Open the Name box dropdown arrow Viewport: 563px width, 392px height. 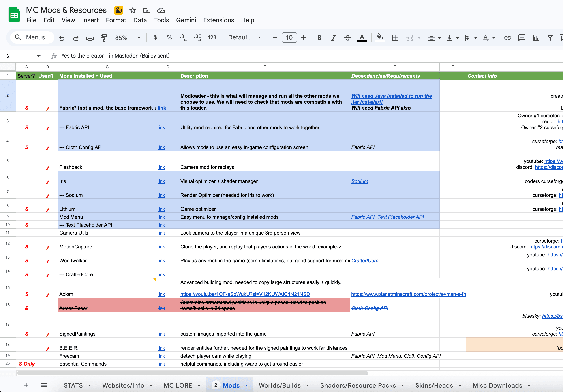(39, 56)
